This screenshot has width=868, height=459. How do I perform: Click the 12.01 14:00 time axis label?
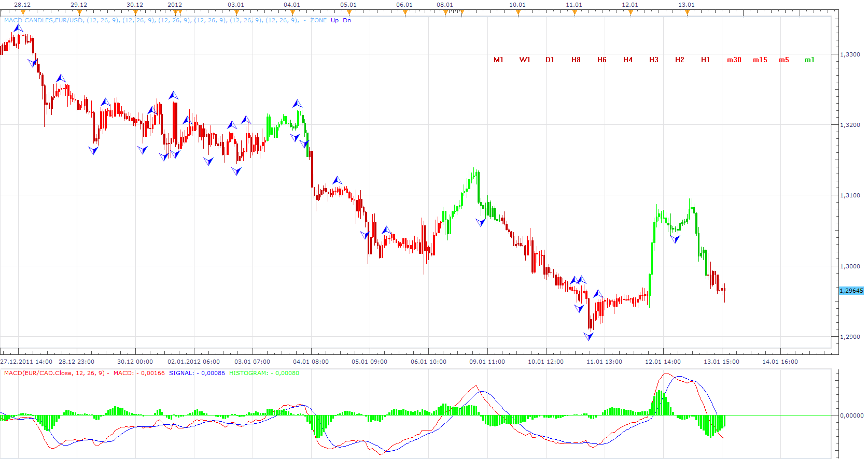663,362
